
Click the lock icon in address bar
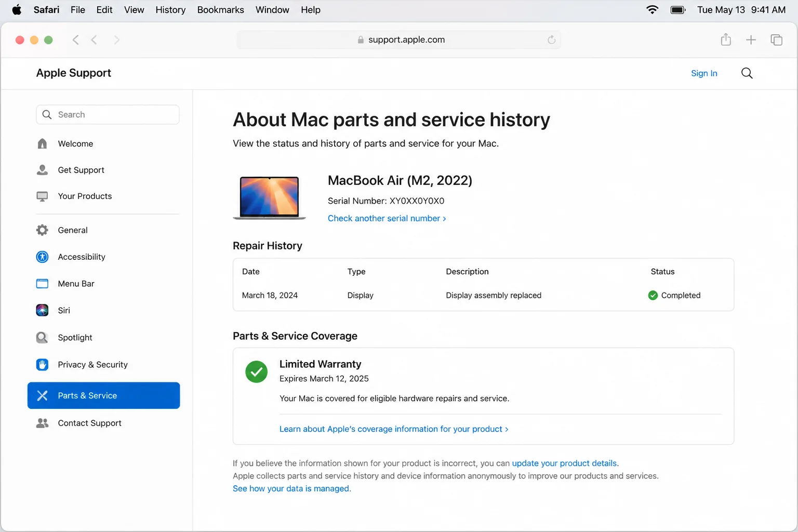tap(361, 40)
